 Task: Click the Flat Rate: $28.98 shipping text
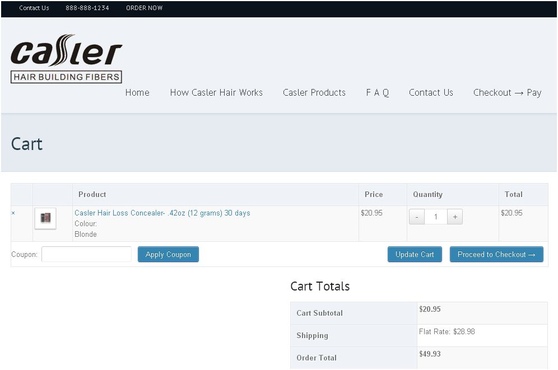(x=447, y=332)
